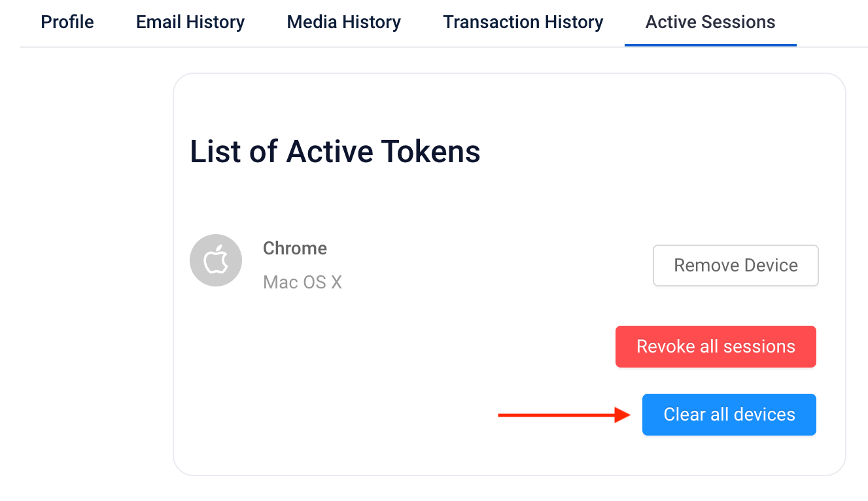Image resolution: width=868 pixels, height=501 pixels.
Task: Click the gray circular Apple avatar
Action: coord(216,260)
